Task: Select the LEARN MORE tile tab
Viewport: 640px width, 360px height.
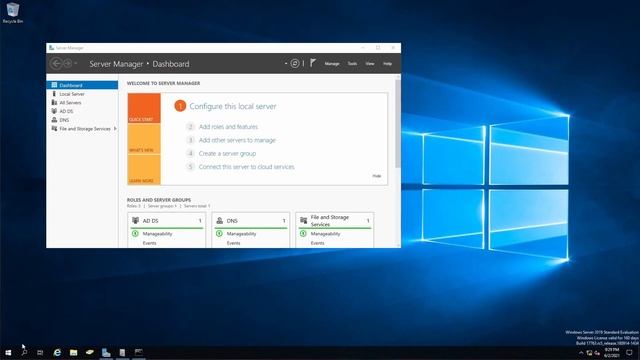Action: tap(144, 169)
